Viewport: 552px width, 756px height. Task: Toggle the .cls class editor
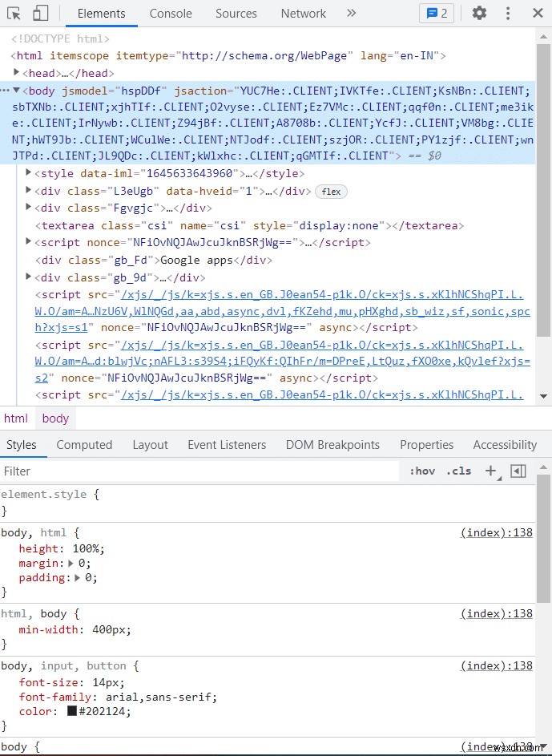458,471
